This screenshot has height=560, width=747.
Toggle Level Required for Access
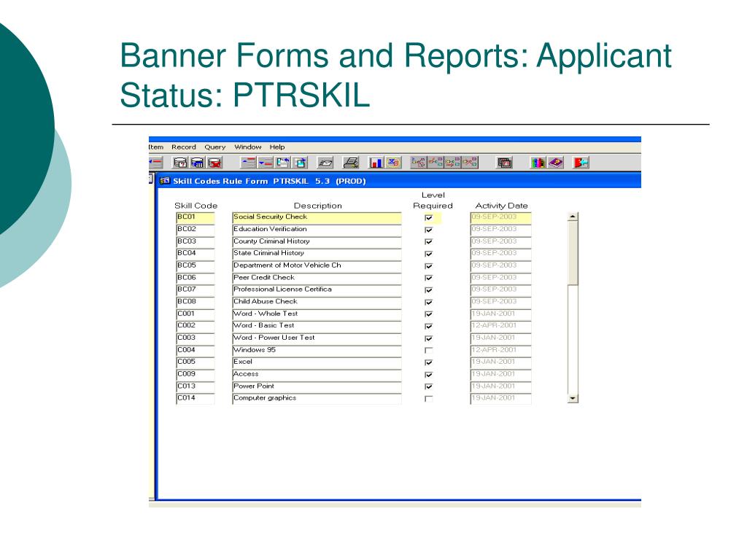coord(429,376)
